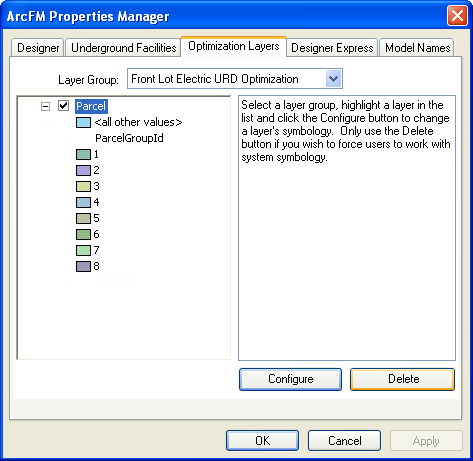Select the gray-purple swatch for value 8
473x461 pixels.
(83, 266)
